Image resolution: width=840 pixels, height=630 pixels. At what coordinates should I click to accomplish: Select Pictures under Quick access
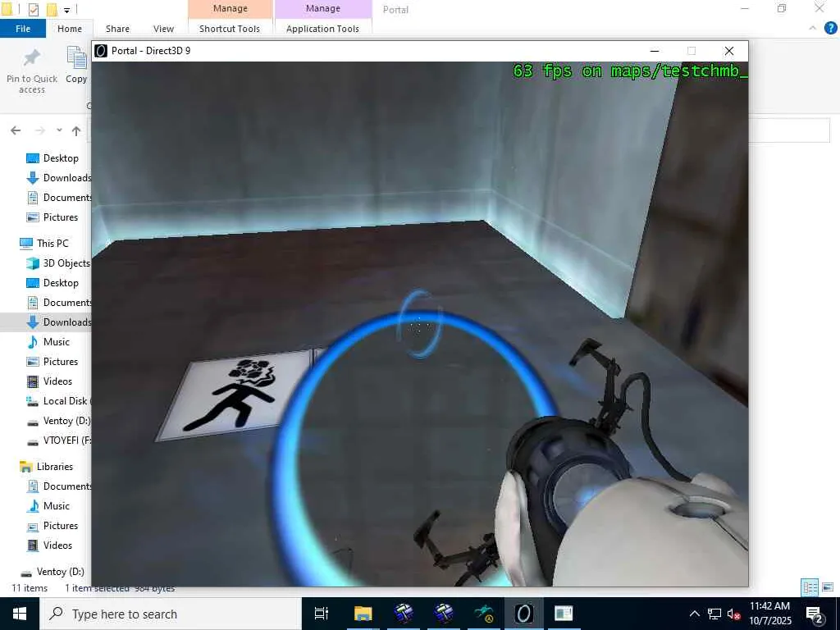pyautogui.click(x=52, y=217)
